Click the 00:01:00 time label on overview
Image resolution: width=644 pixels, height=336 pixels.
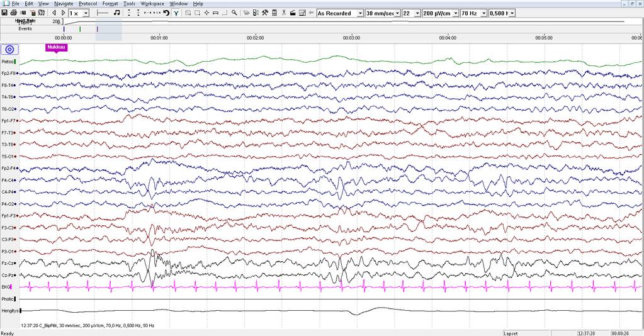[x=159, y=38]
